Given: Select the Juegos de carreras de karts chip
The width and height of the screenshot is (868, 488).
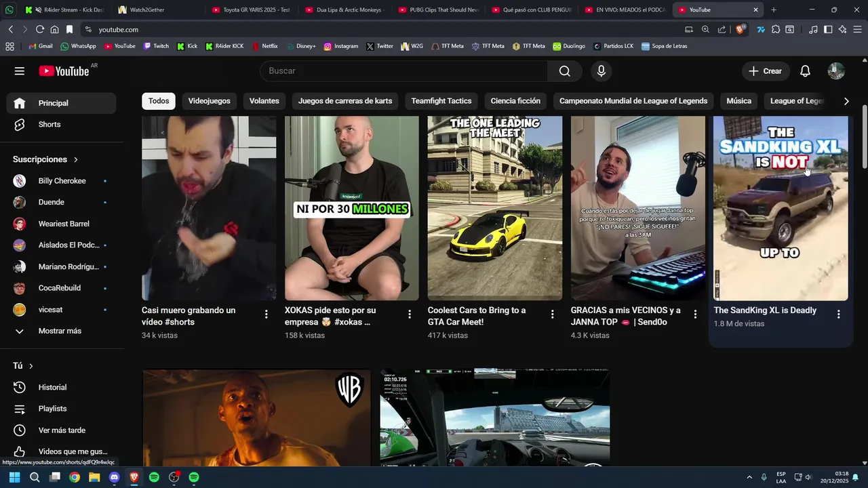Looking at the screenshot, I should pos(345,101).
